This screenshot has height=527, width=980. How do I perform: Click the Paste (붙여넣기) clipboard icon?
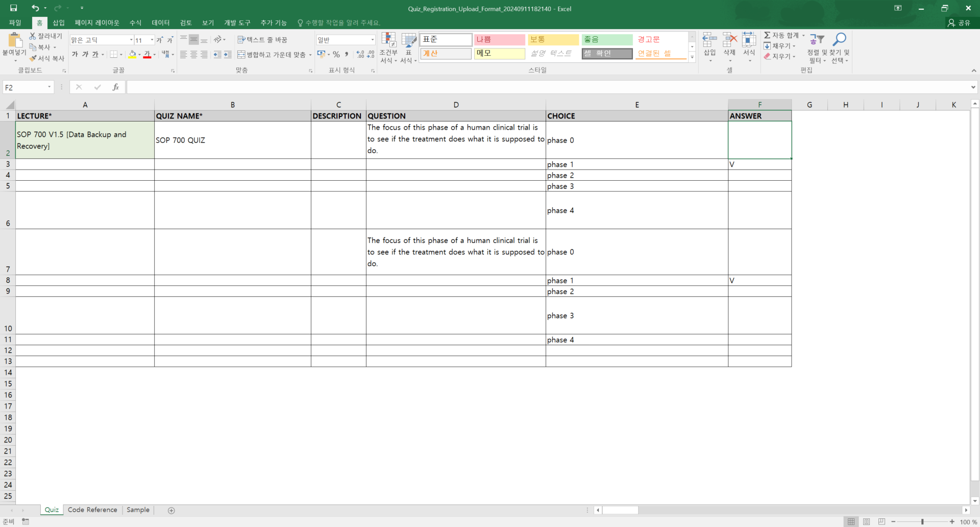coord(14,42)
